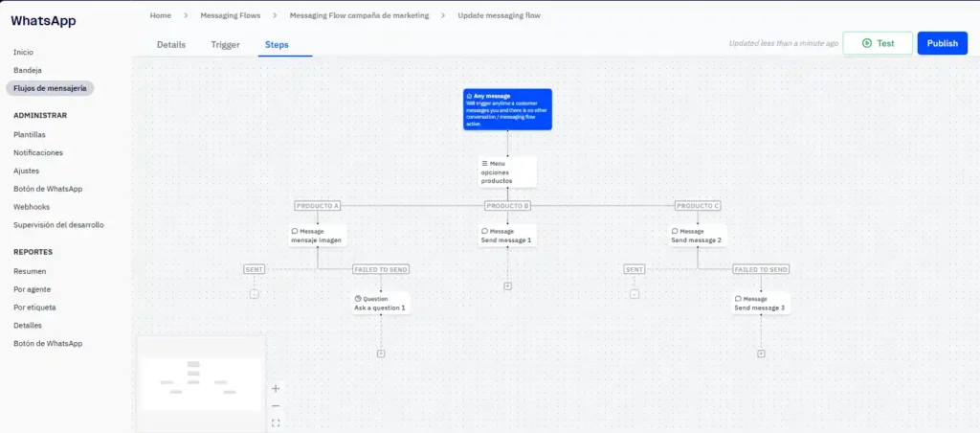Switch to the Trigger tab
Screen dimensions: 980x433
pos(225,45)
